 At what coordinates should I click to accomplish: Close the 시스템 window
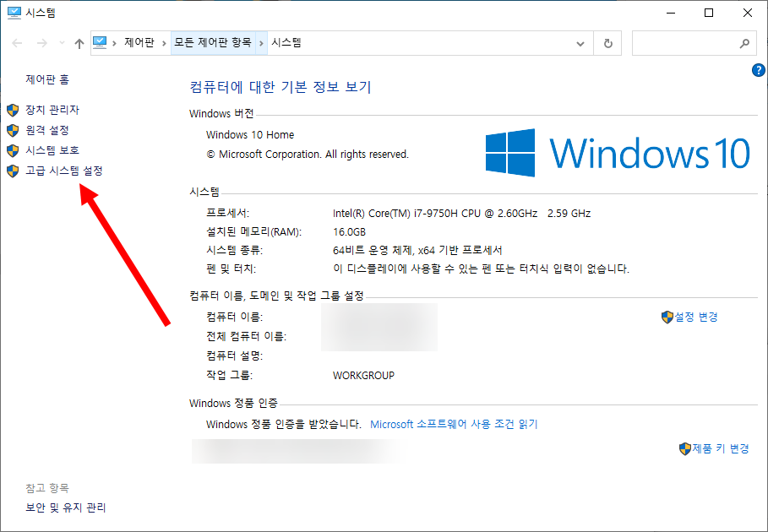748,13
